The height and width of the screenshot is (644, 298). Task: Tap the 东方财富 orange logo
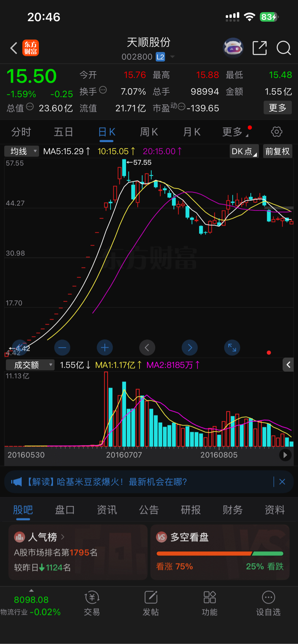(x=31, y=48)
